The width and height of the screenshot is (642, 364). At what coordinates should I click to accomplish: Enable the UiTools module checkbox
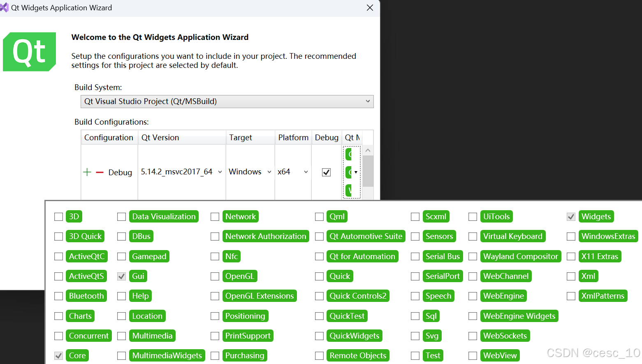(473, 217)
